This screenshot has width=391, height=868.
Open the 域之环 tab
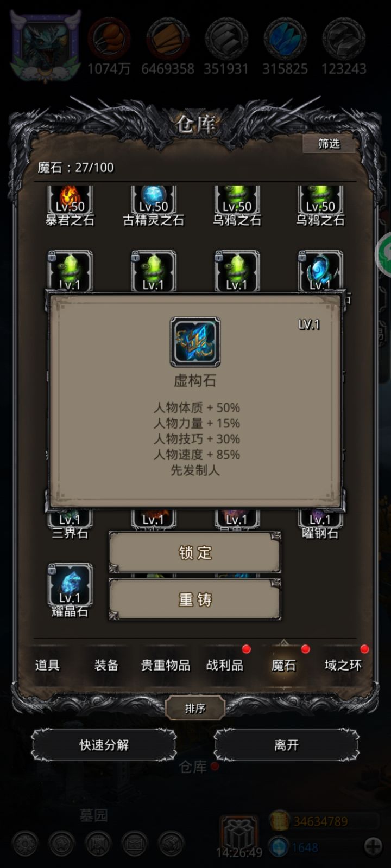point(343,665)
